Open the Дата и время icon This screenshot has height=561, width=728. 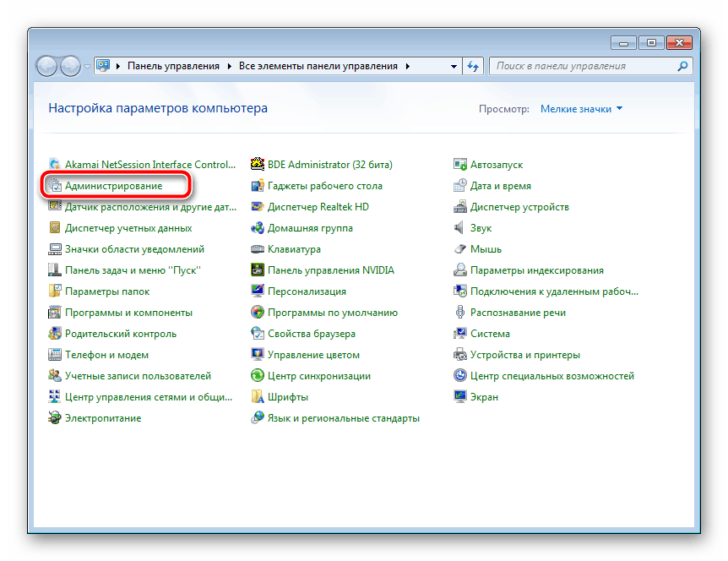pyautogui.click(x=460, y=186)
